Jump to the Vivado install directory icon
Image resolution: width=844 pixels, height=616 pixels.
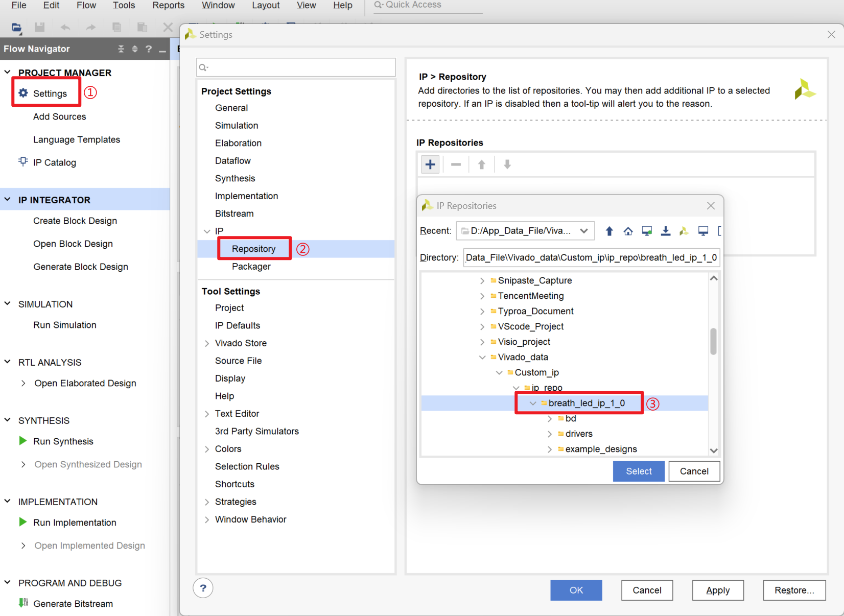[x=684, y=231]
